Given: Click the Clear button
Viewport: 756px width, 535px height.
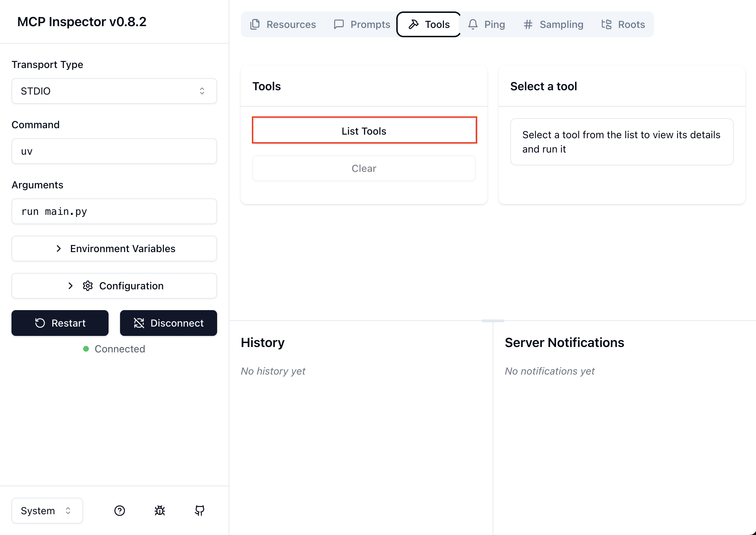Looking at the screenshot, I should (364, 168).
